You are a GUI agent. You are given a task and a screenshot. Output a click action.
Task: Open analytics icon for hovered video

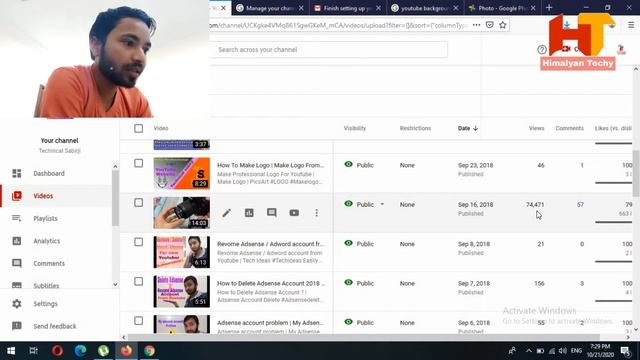point(249,213)
